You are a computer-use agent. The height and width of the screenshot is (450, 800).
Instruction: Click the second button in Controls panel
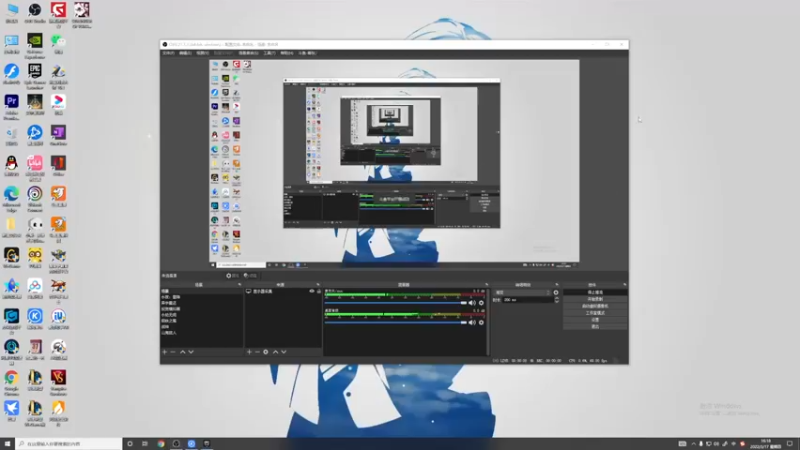tap(595, 299)
